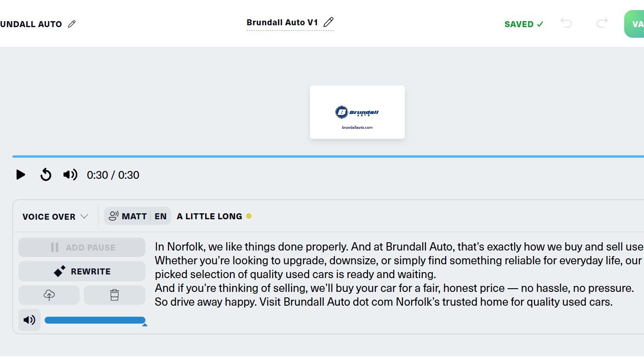Click the Brundall Auto V1 title field
This screenshot has height=359, width=644.
pos(282,23)
